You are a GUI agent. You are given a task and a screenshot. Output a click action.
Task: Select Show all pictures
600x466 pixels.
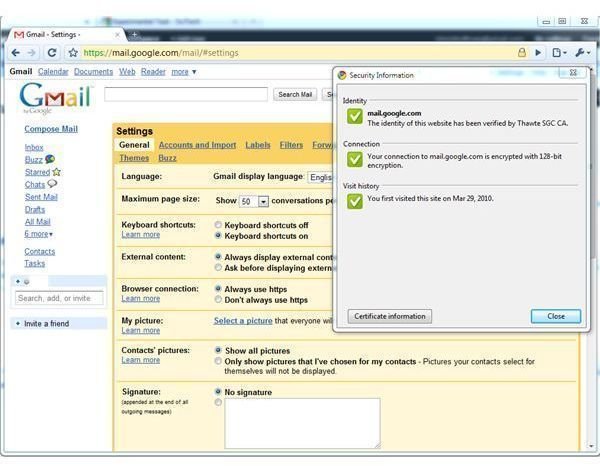click(x=218, y=350)
